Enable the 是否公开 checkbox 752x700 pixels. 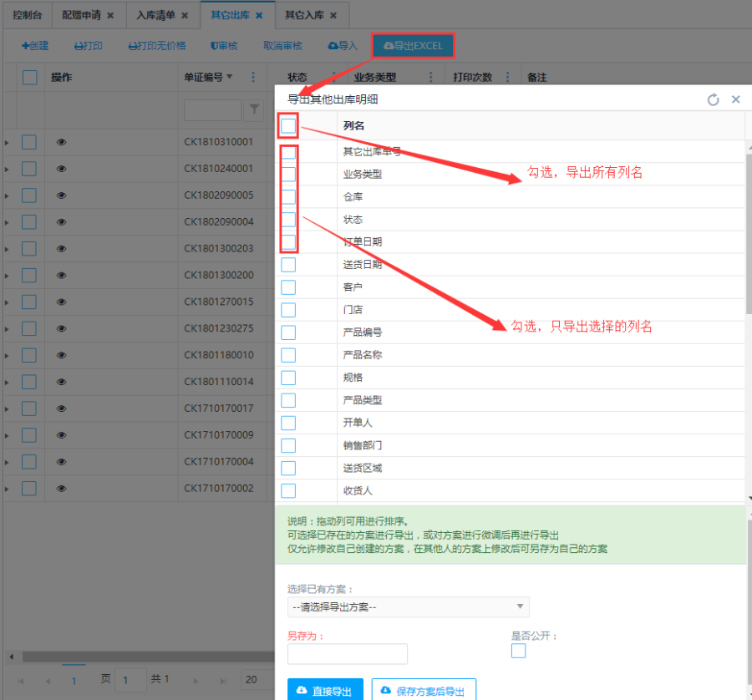tap(518, 651)
